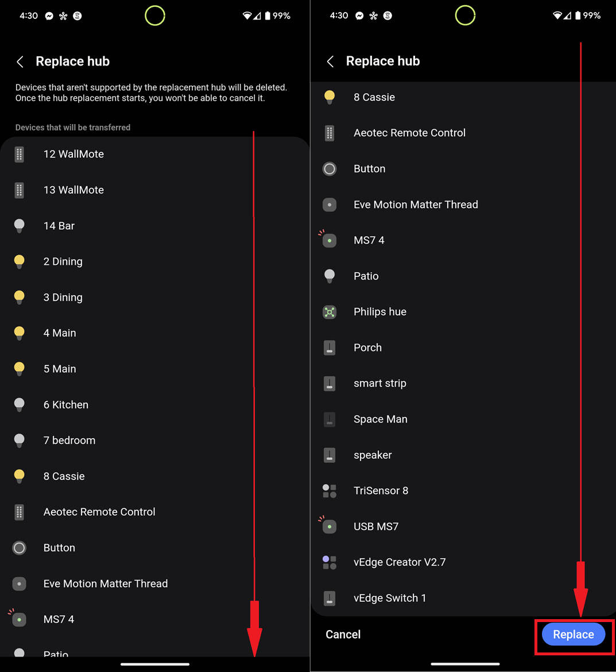This screenshot has width=616, height=672.
Task: Select vEdge Switch 1 in the list
Action: [389, 598]
